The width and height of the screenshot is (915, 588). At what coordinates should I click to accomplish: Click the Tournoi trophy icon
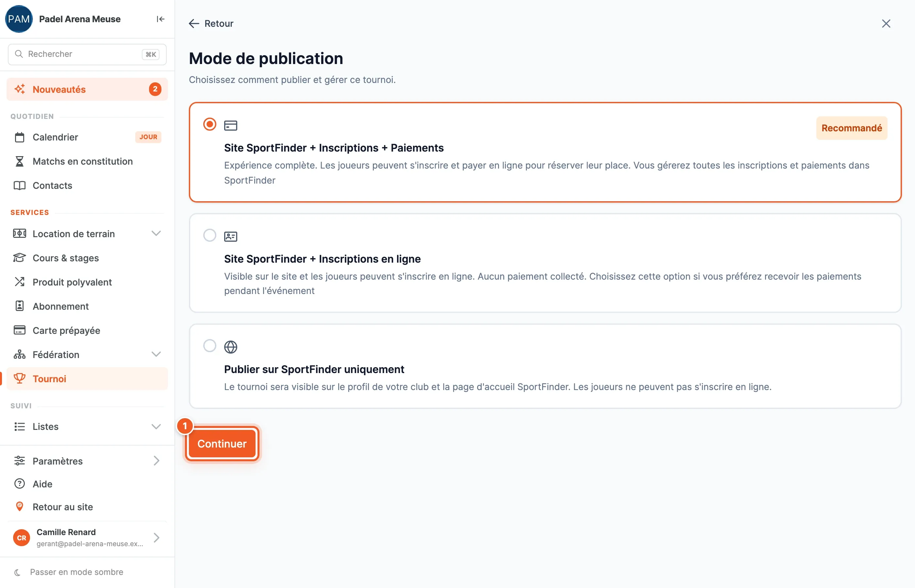20,378
